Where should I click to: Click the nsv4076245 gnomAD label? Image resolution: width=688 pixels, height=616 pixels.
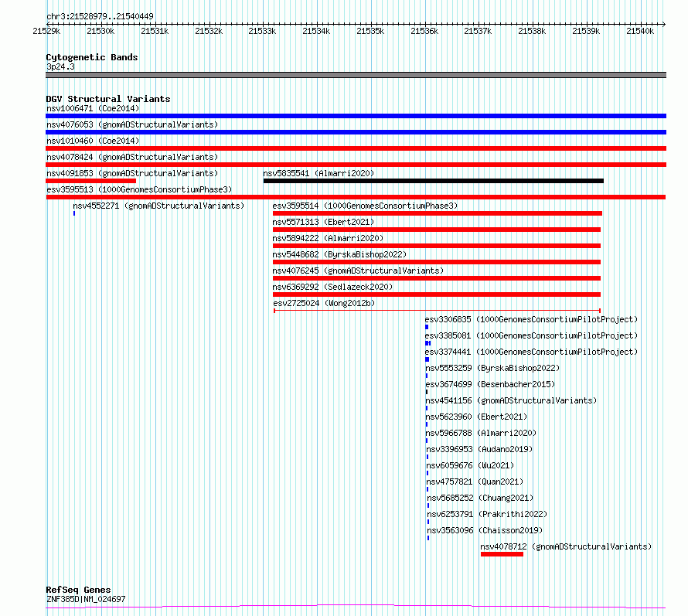(x=358, y=271)
